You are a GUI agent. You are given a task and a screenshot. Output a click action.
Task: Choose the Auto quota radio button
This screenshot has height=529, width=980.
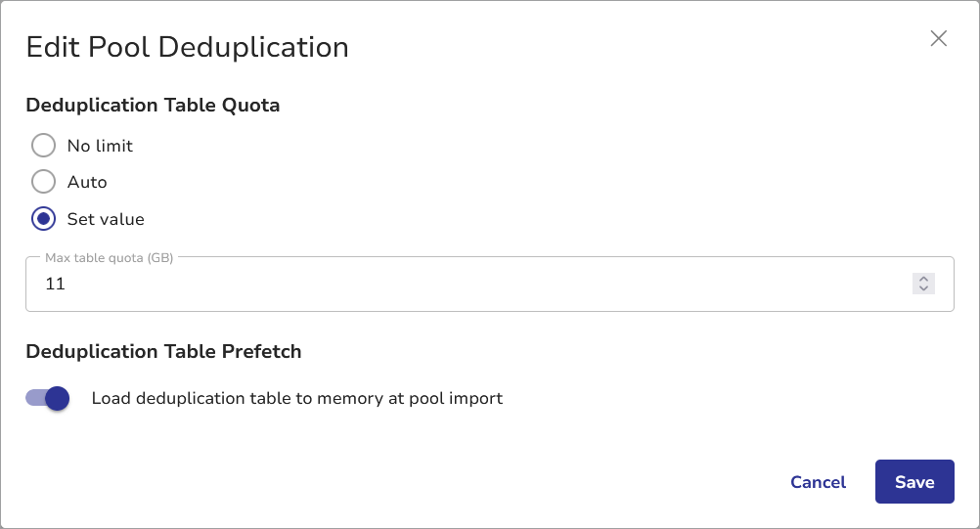pyautogui.click(x=43, y=182)
